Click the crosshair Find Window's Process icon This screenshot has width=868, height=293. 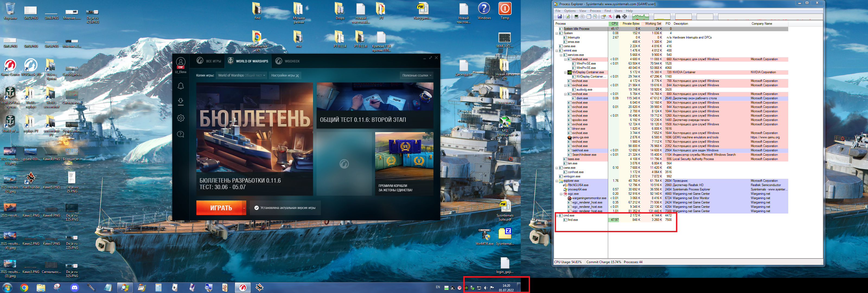tap(625, 17)
